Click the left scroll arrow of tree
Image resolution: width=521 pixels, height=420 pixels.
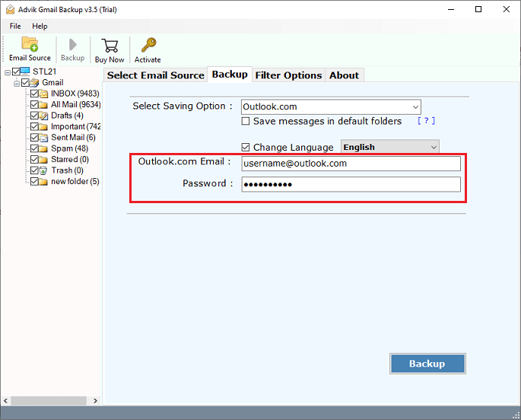pyautogui.click(x=5, y=401)
